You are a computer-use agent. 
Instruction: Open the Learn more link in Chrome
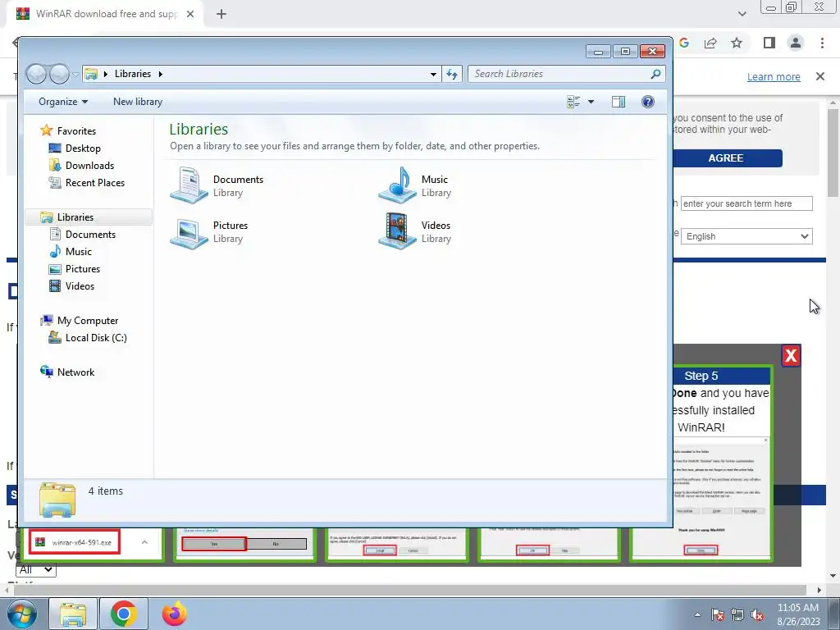tap(774, 76)
